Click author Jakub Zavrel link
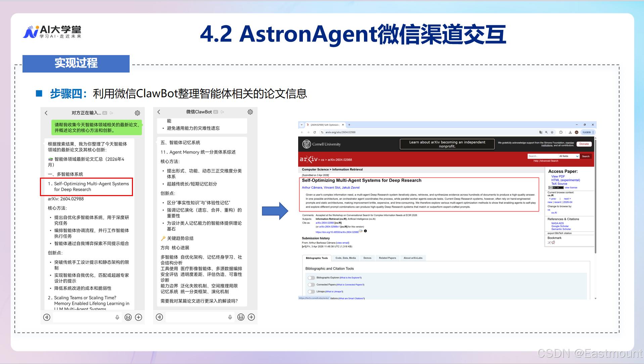644x364 pixels. 351,188
